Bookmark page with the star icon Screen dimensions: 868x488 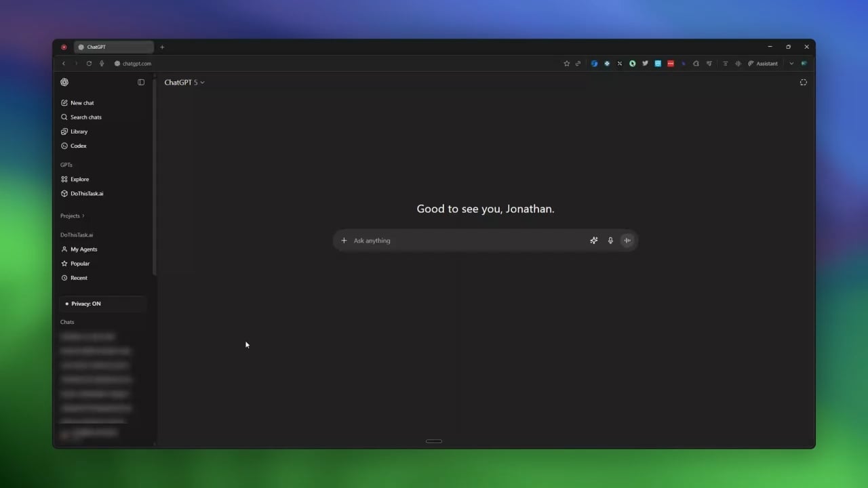point(567,64)
